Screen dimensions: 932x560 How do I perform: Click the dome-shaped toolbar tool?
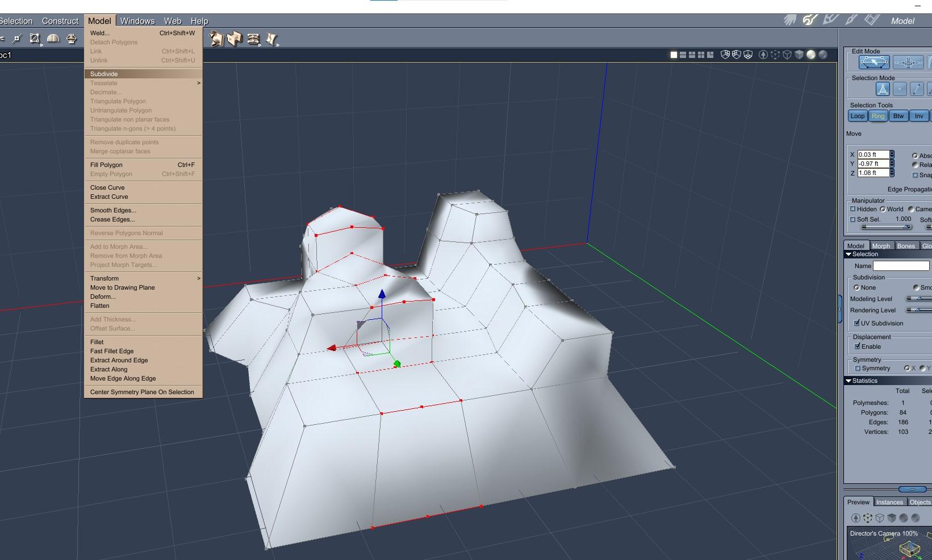[x=53, y=39]
